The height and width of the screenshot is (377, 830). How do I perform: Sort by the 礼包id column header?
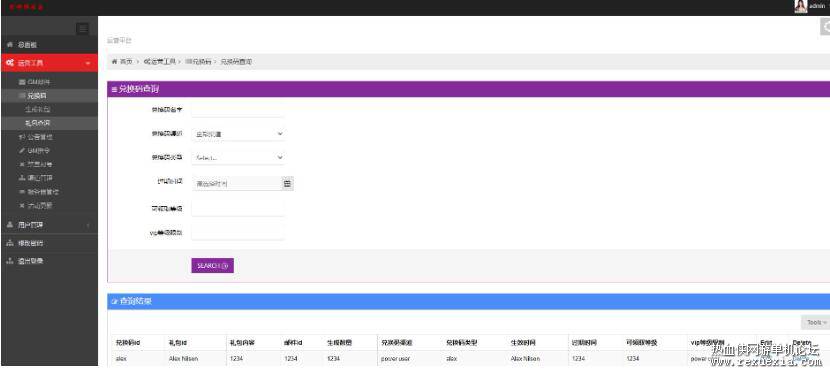pos(177,343)
